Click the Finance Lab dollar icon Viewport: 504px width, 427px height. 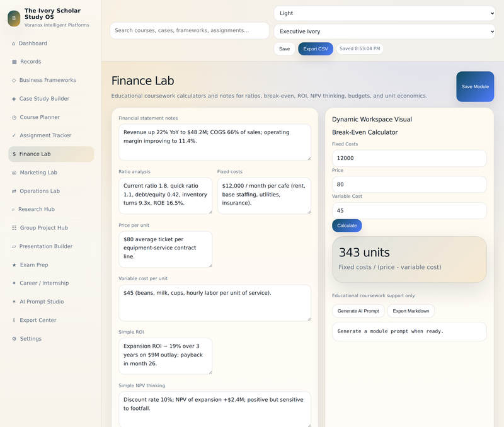[x=14, y=154]
